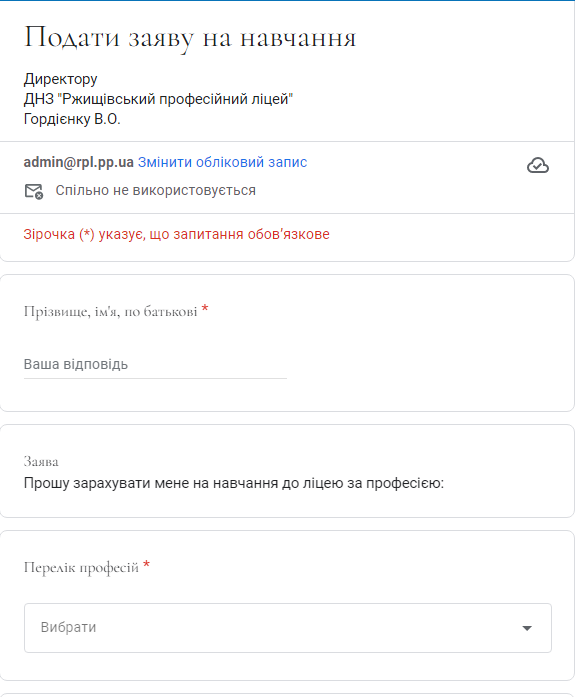Click the admin@rpl.pp.ua account email

(79, 162)
